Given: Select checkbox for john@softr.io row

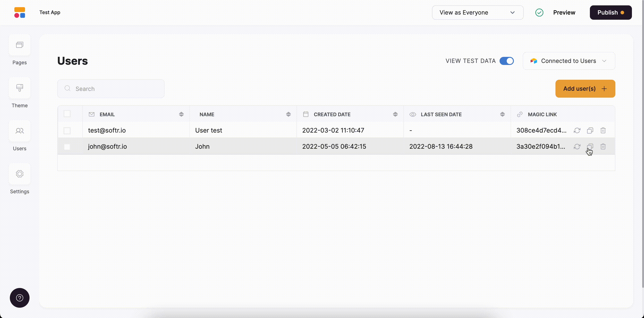Looking at the screenshot, I should point(67,147).
